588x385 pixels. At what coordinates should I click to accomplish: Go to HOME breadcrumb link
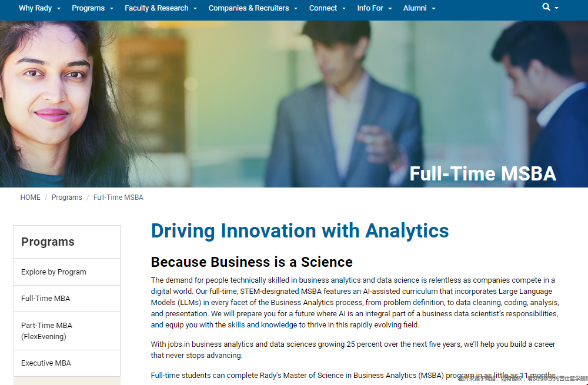click(x=31, y=197)
